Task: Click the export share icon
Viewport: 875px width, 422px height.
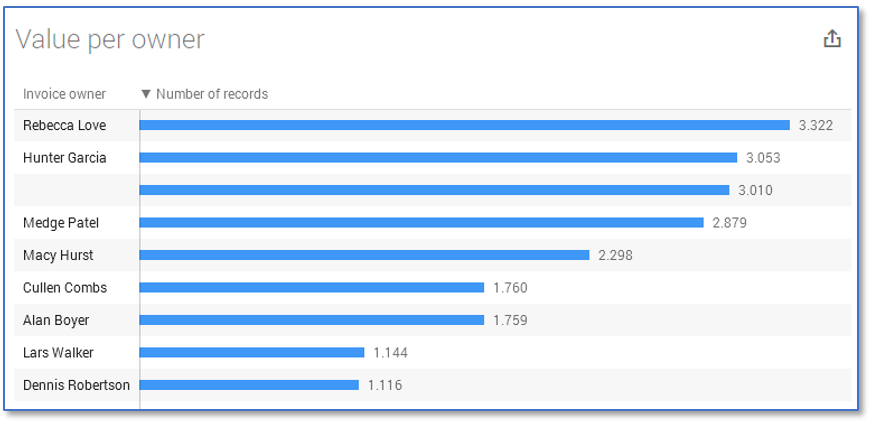Action: click(x=832, y=39)
